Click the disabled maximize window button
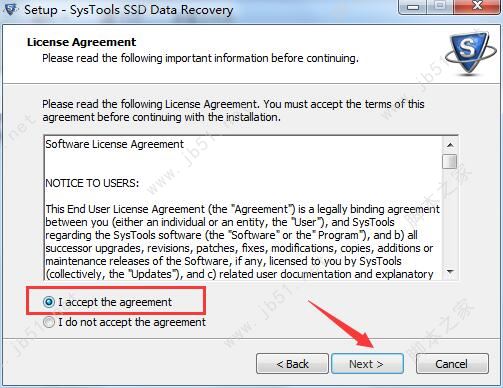 tap(440, 6)
